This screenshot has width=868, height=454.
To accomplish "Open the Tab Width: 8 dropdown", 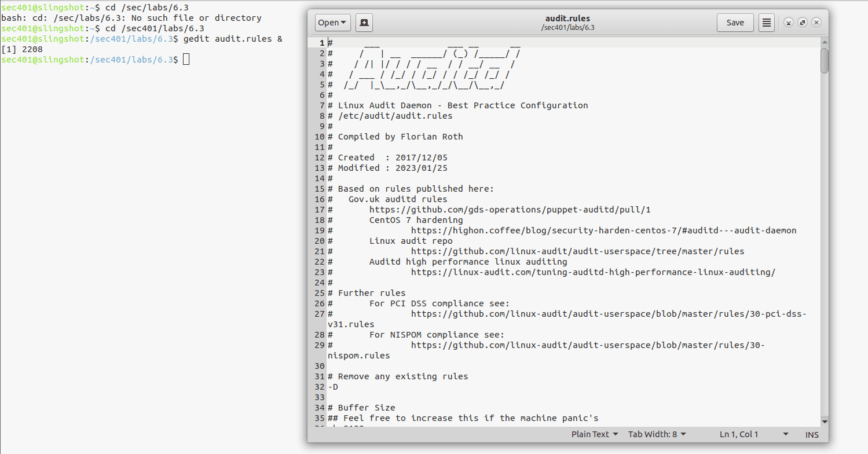I will coord(657,434).
